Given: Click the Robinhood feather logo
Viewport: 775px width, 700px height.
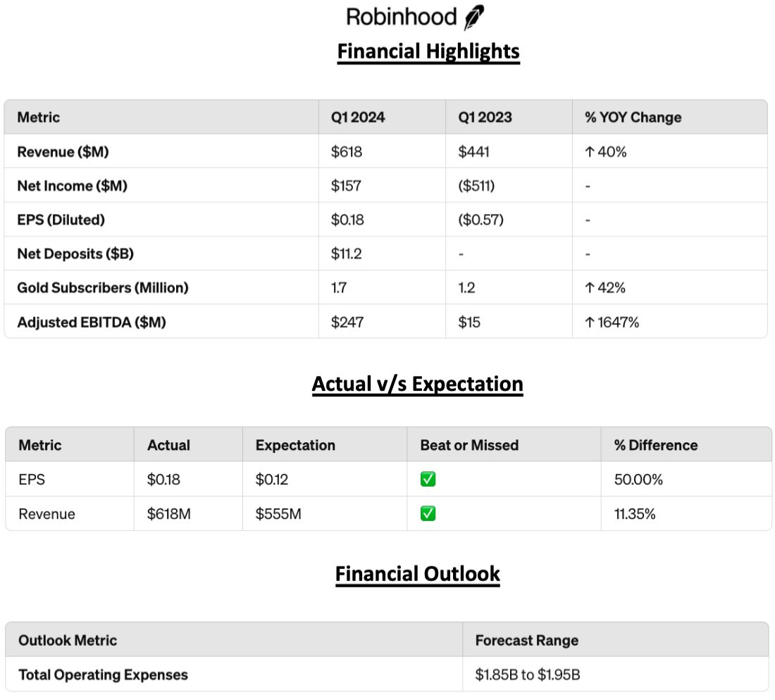Looking at the screenshot, I should [x=474, y=18].
